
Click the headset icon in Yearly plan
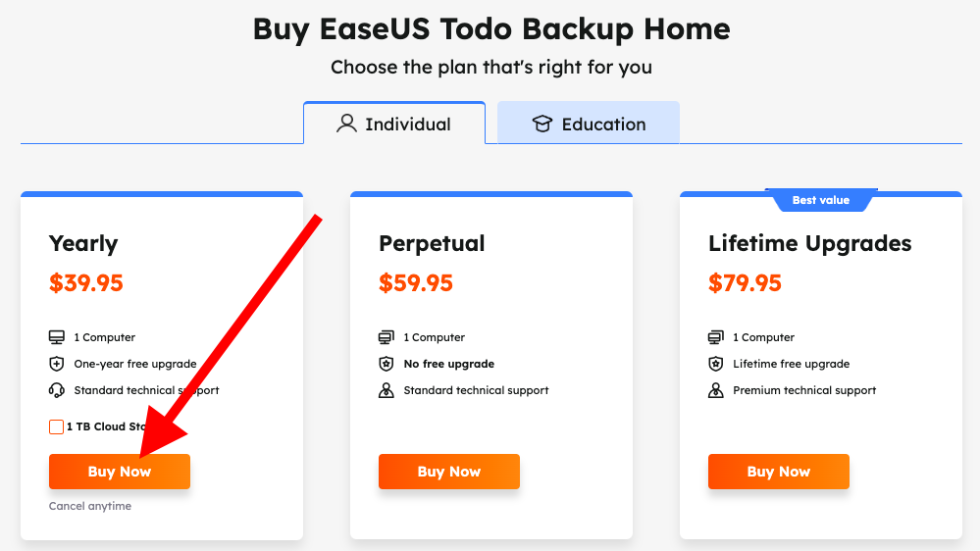click(x=57, y=390)
